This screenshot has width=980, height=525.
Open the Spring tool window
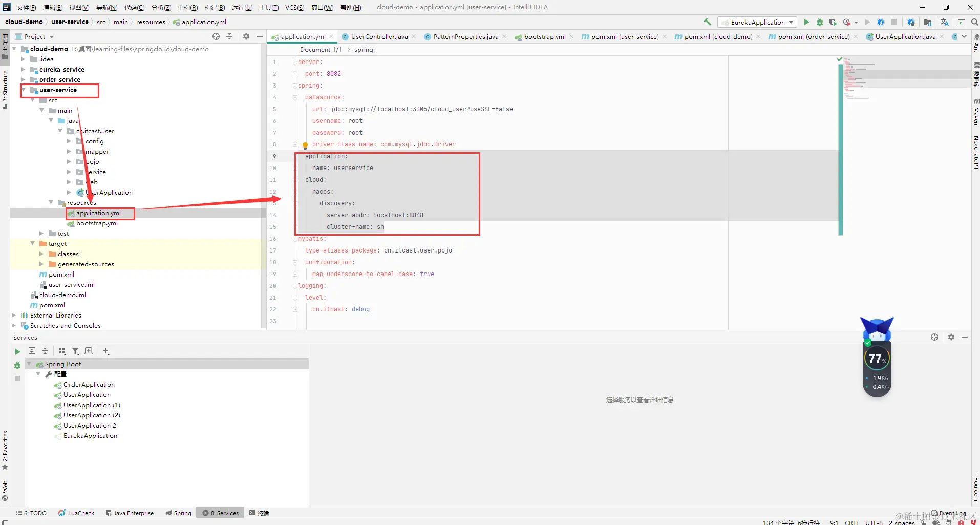179,513
